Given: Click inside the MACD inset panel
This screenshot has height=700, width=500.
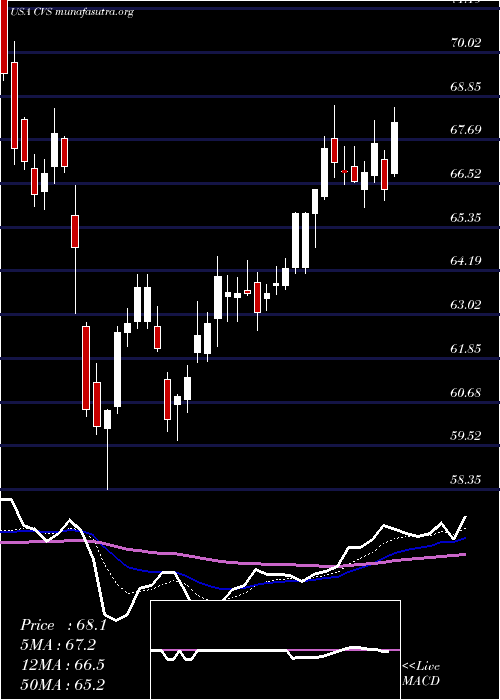Looking at the screenshot, I should 275,650.
